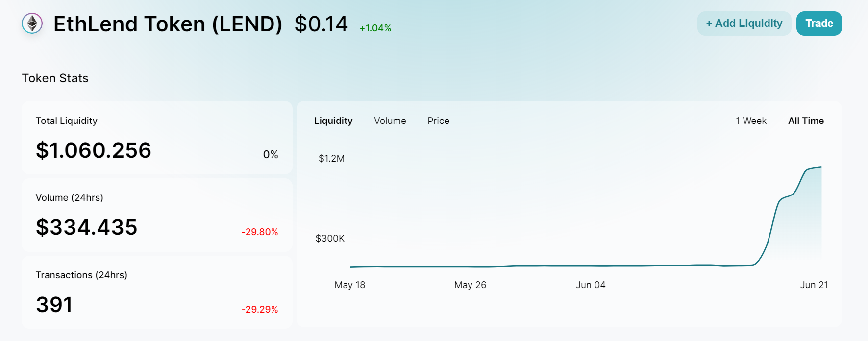Click the -29.80% volume change
Viewport: 868px width, 341px height.
[x=260, y=232]
